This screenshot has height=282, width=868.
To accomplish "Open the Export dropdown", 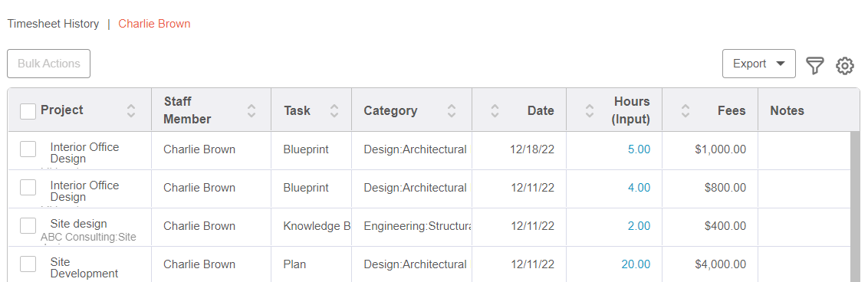I will coord(759,64).
